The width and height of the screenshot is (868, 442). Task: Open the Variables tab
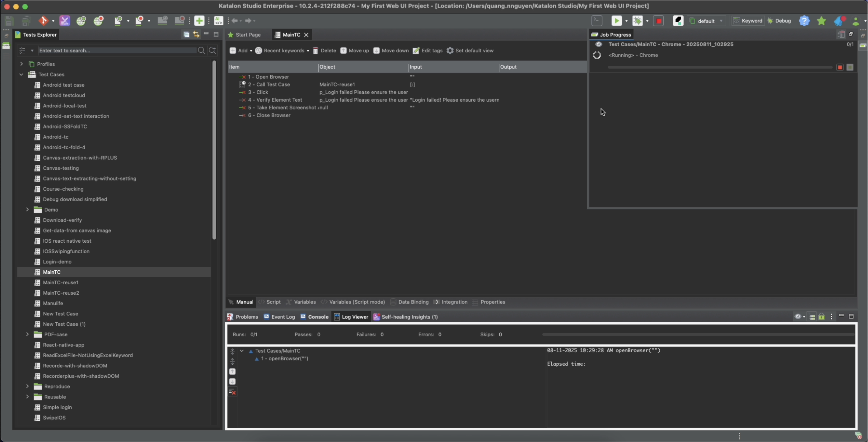(300, 302)
